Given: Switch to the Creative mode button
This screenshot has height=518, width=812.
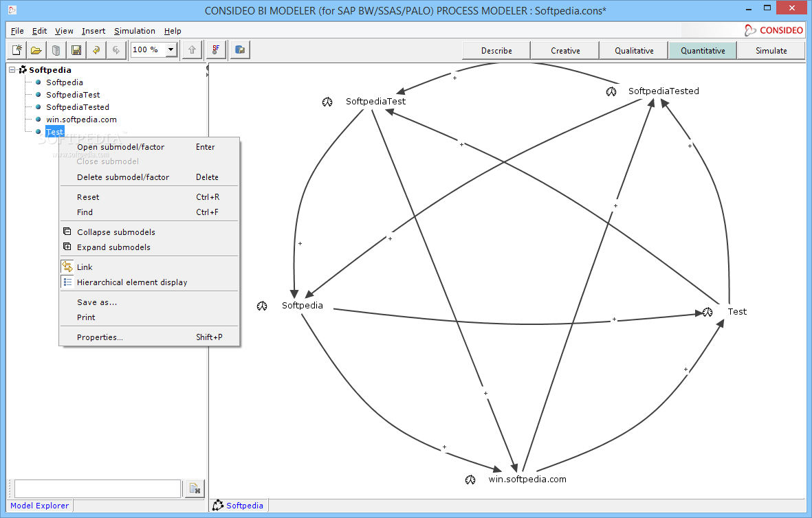Looking at the screenshot, I should point(565,51).
